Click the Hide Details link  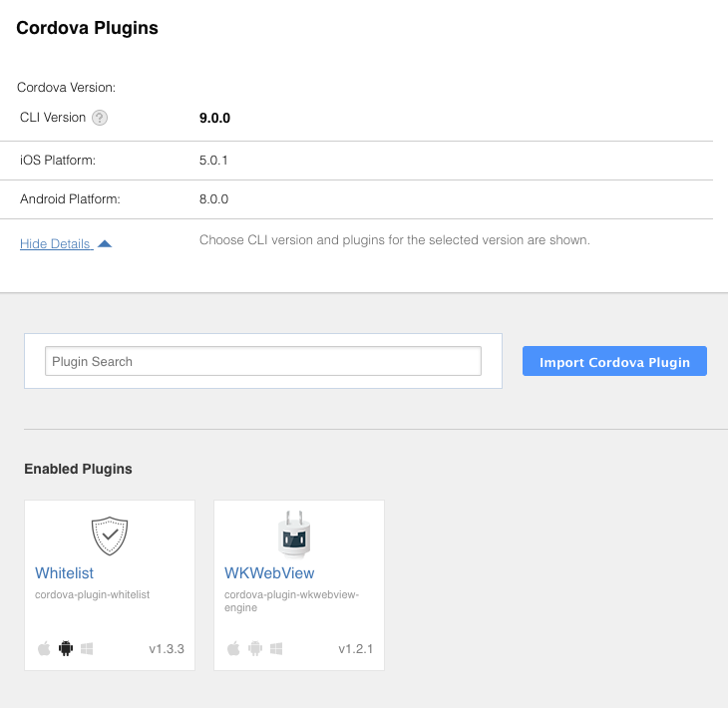[x=55, y=243]
